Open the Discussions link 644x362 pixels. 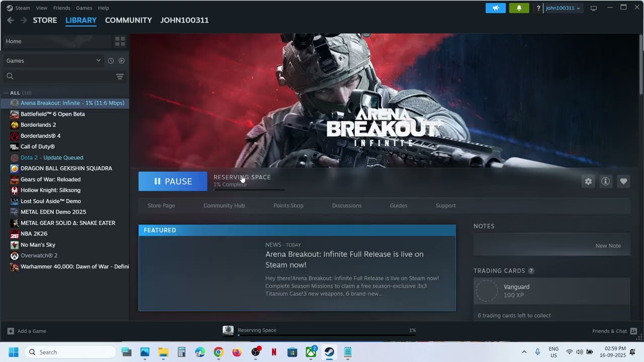347,206
